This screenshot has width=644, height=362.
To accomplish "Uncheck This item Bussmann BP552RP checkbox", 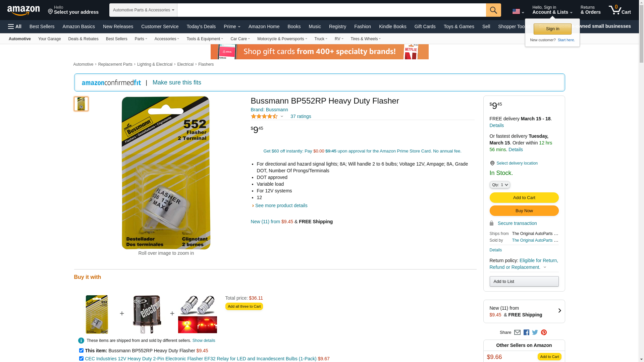I will pyautogui.click(x=81, y=351).
